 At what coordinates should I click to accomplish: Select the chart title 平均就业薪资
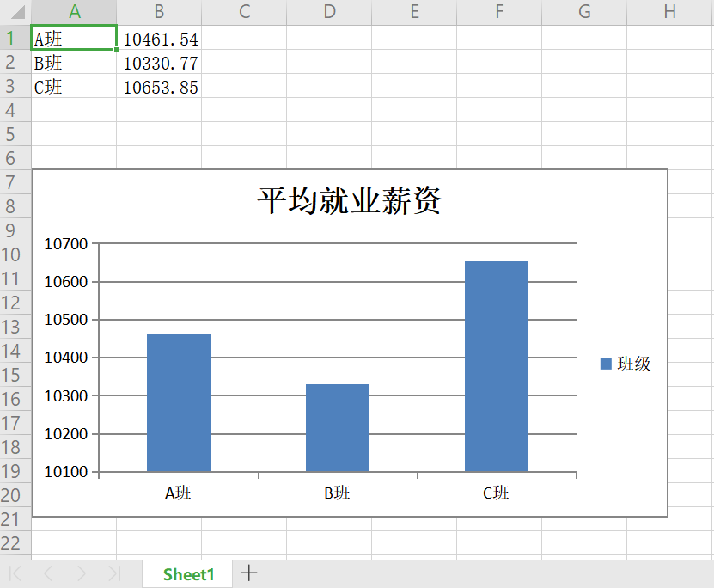[x=349, y=199]
